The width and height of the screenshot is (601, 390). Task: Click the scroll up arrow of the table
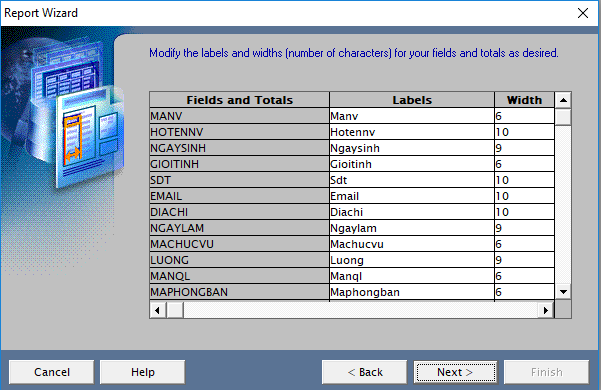(563, 100)
